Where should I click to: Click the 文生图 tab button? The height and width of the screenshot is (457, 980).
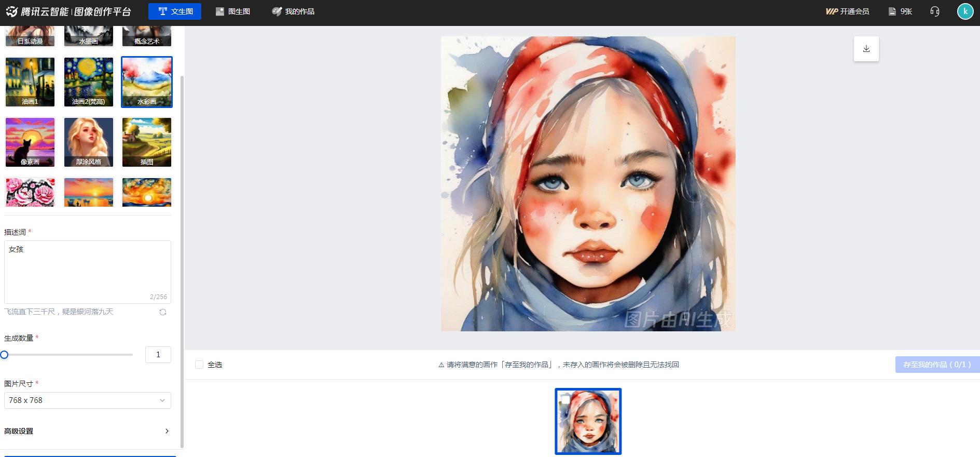pos(175,11)
